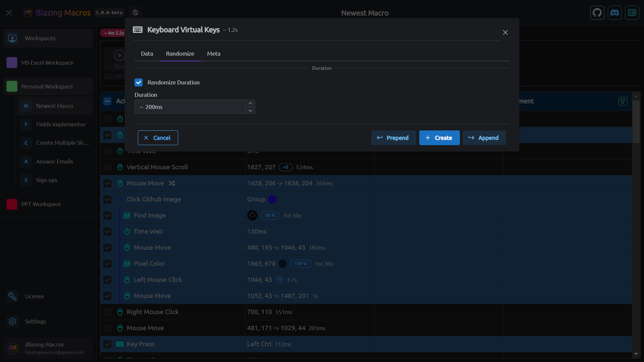The width and height of the screenshot is (644, 362).
Task: Click the stopwatch icon of Time Wait 150ms
Action: 127,232
